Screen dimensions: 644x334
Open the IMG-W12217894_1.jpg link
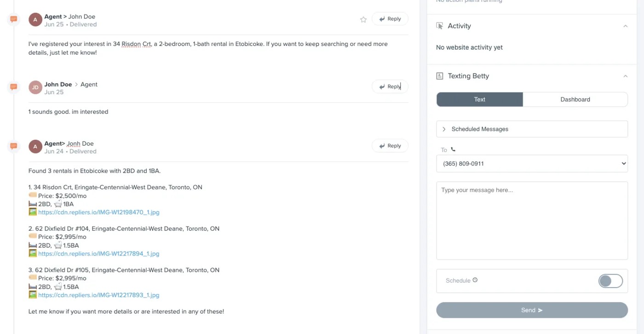tap(99, 254)
